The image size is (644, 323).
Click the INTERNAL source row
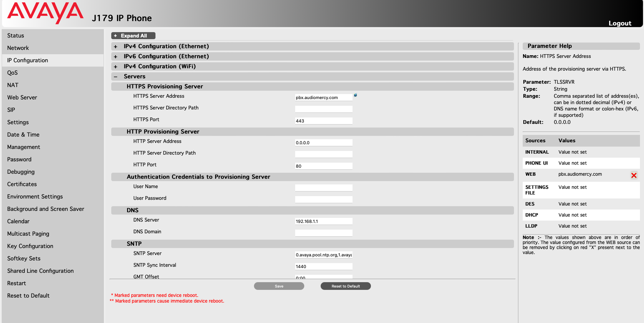581,152
